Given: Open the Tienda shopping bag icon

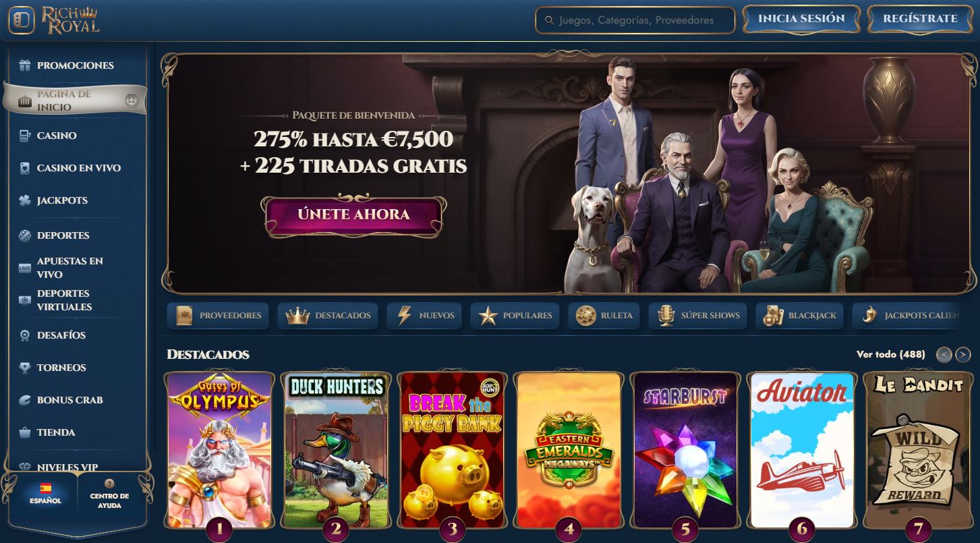Looking at the screenshot, I should 25,432.
